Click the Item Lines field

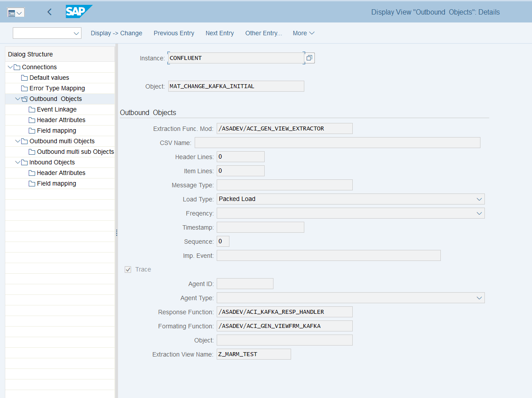(x=240, y=171)
